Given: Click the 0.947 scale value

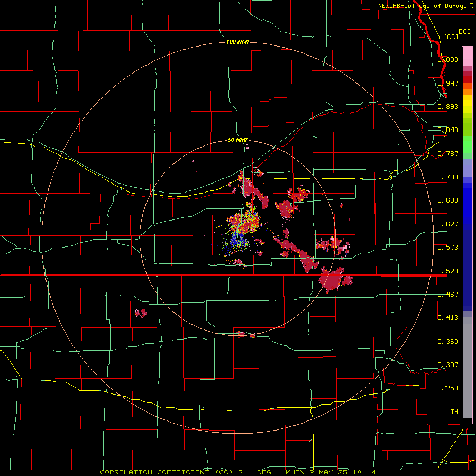Looking at the screenshot, I should (448, 83).
